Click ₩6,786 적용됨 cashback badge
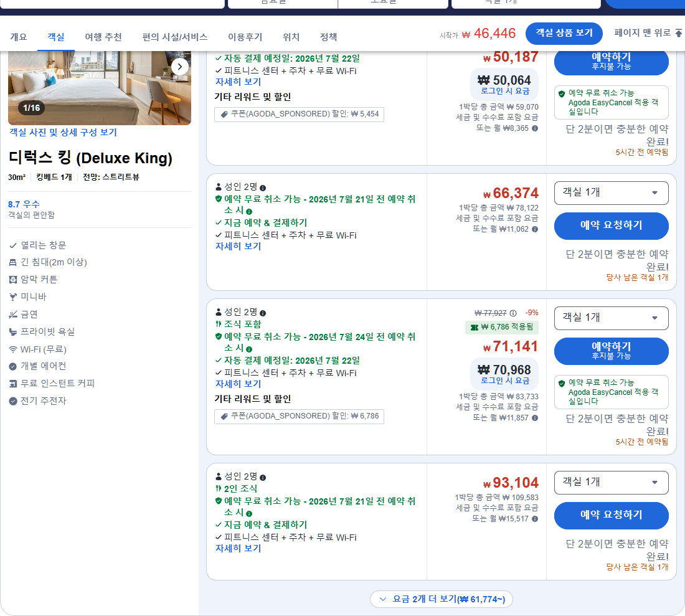This screenshot has width=685, height=616. click(501, 327)
